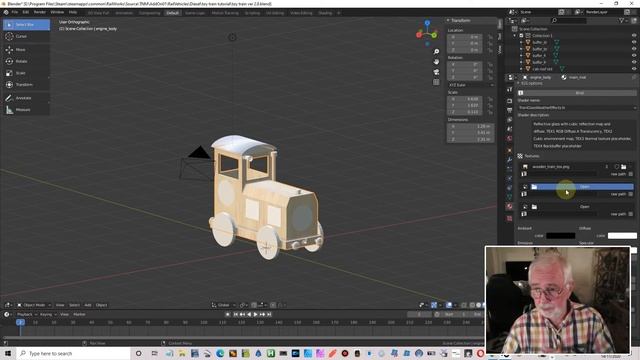Select the Scale tool
Viewport: 640px width, 360px height.
click(26, 73)
